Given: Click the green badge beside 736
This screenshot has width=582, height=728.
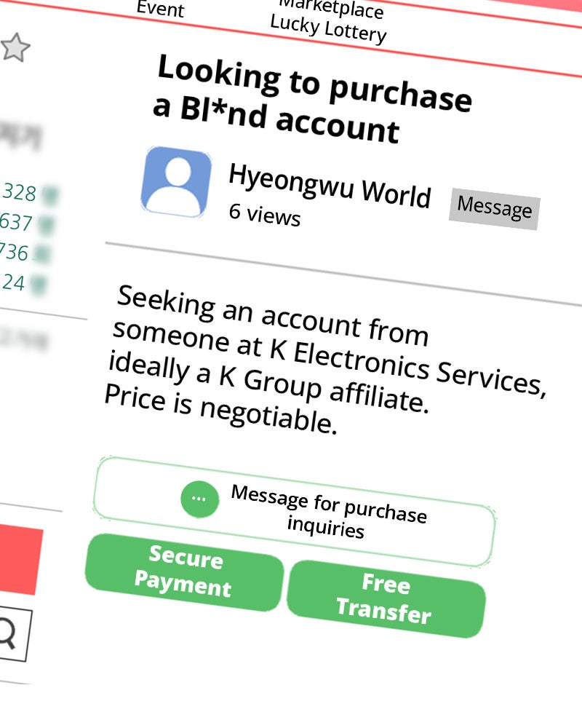Looking at the screenshot, I should (41, 254).
